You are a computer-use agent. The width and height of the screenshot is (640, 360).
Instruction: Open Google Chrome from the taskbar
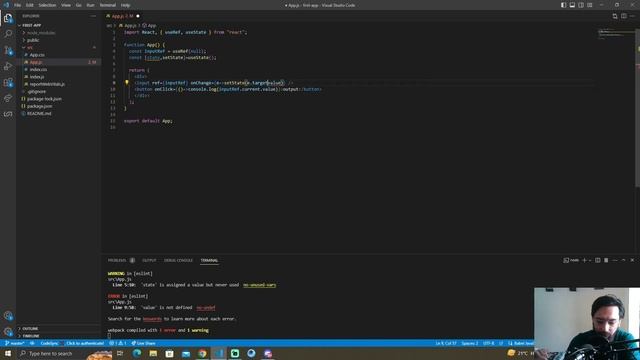[202, 353]
